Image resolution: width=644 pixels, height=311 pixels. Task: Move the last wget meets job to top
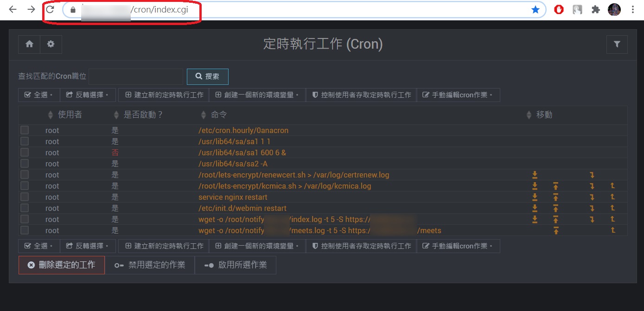pyautogui.click(x=555, y=230)
